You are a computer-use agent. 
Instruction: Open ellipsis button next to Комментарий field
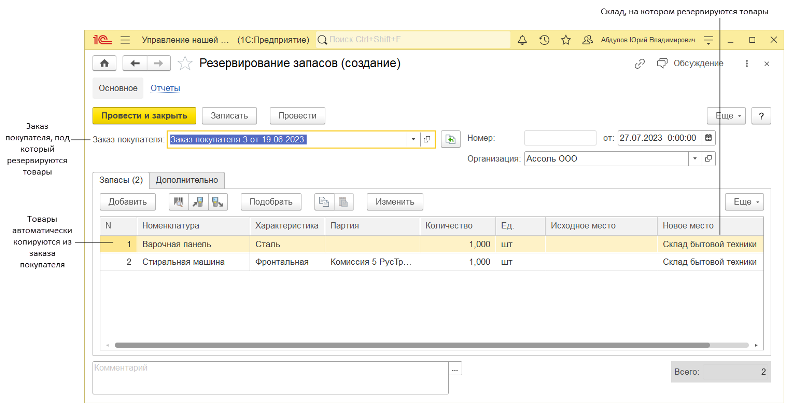[x=455, y=370]
